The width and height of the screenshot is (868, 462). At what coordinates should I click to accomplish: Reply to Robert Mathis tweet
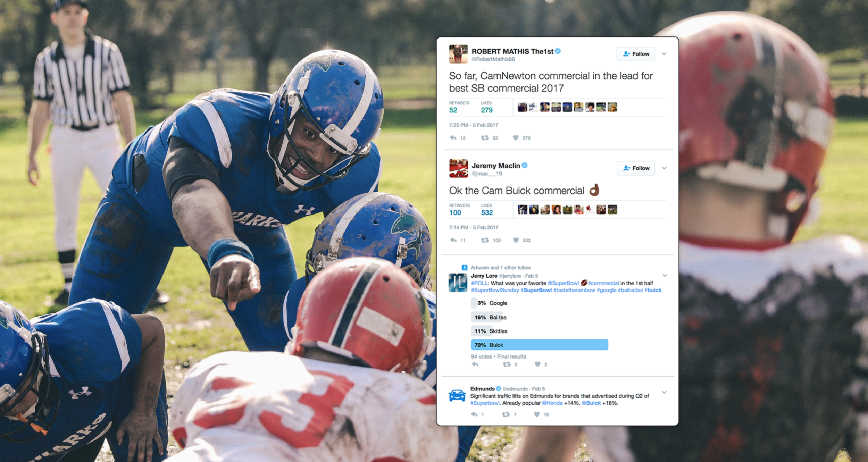pos(453,138)
